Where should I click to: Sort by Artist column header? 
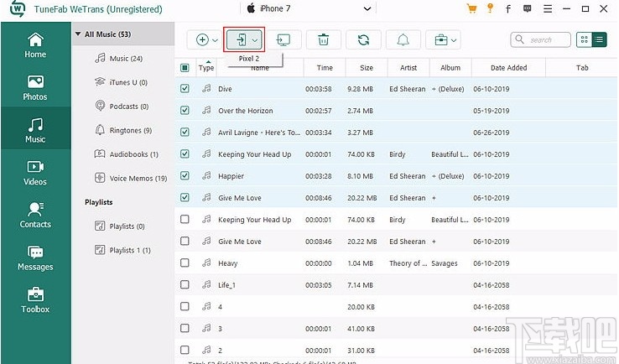[x=408, y=67]
